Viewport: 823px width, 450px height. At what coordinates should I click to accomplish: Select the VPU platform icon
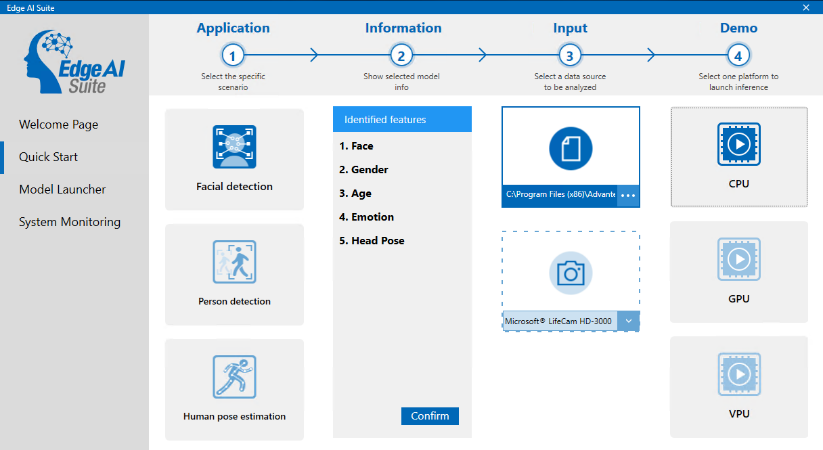(x=738, y=374)
